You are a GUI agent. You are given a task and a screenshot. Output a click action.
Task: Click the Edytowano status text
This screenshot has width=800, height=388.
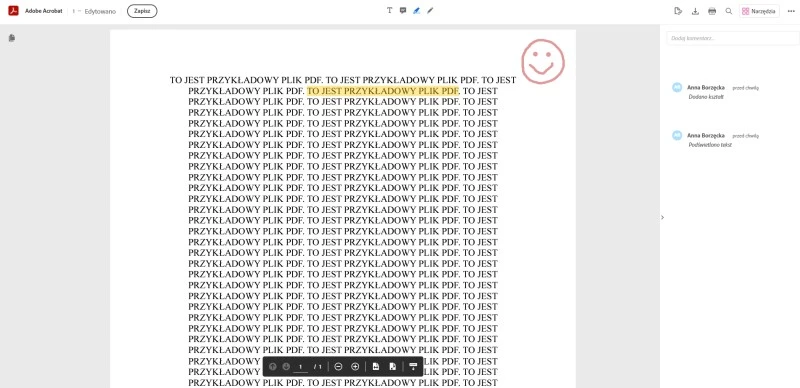point(100,11)
